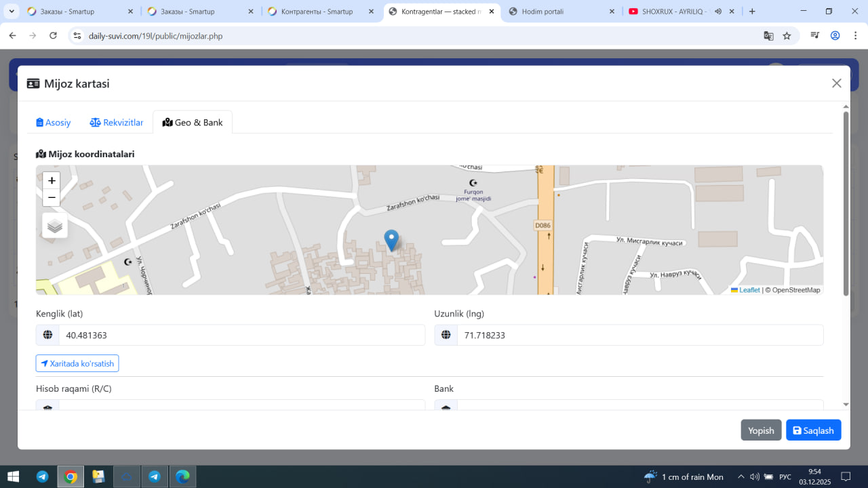Open File Explorer from the taskbar
Viewport: 868px width, 488px height.
[x=98, y=476]
